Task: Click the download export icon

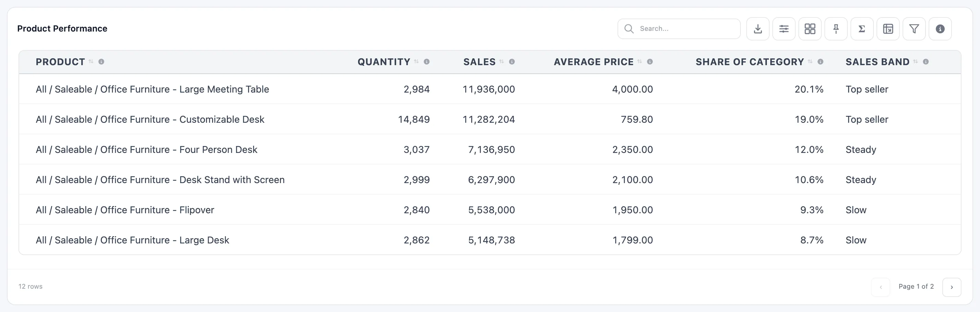Action: [x=758, y=29]
